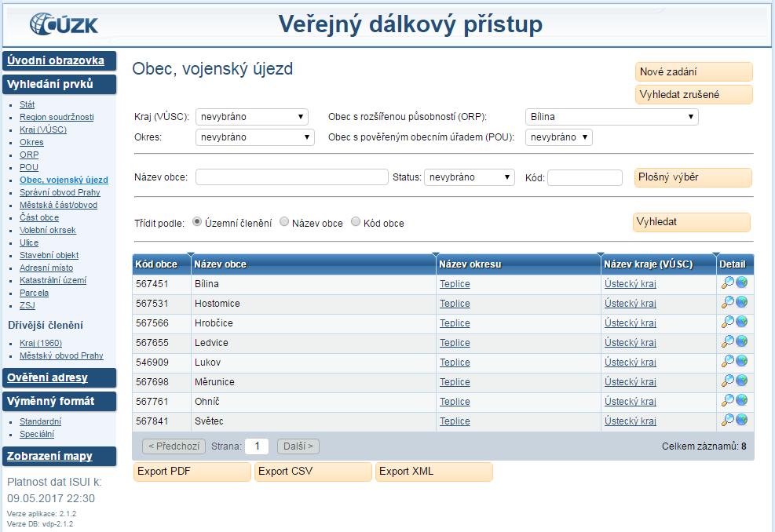Open Ústecký kraj link in Lukov row

click(631, 363)
